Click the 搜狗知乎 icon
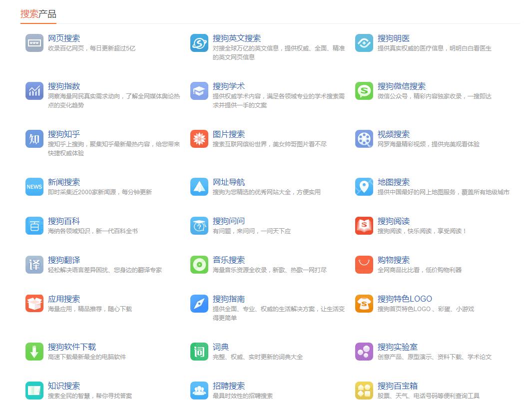Screen dimensions: 532x408 coord(34,139)
